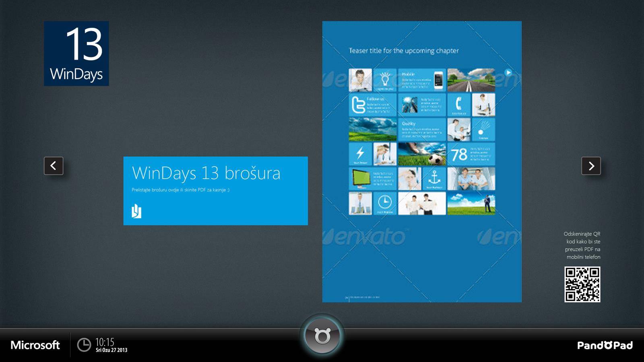Click the left arrow navigation button
Viewport: 644px width, 362px height.
pyautogui.click(x=54, y=166)
